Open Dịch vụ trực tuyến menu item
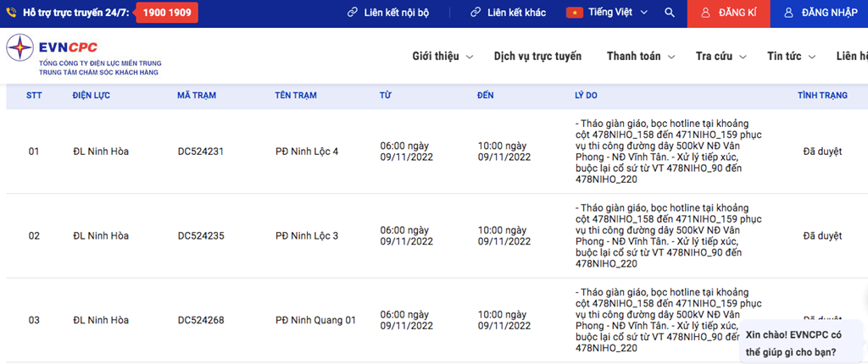 (x=537, y=56)
